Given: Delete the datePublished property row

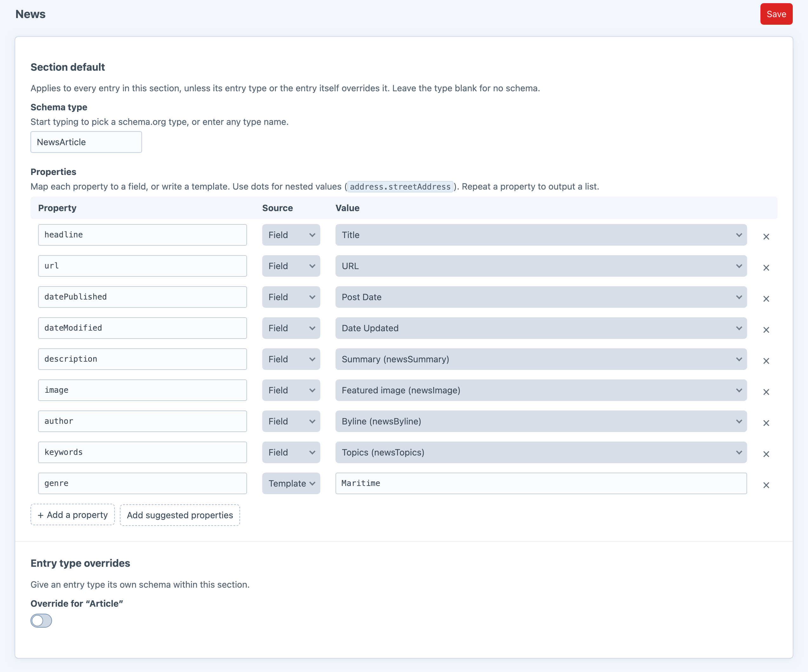Looking at the screenshot, I should pos(766,299).
